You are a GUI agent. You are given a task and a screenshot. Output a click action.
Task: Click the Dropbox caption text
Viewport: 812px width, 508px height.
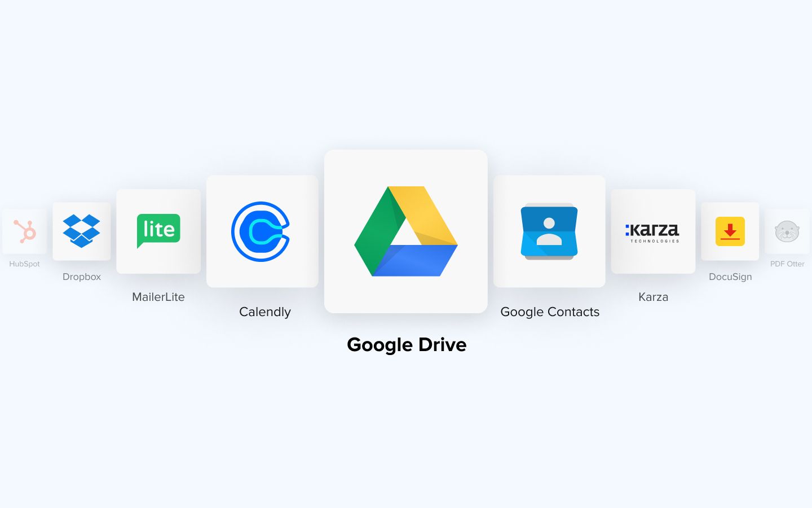(82, 277)
